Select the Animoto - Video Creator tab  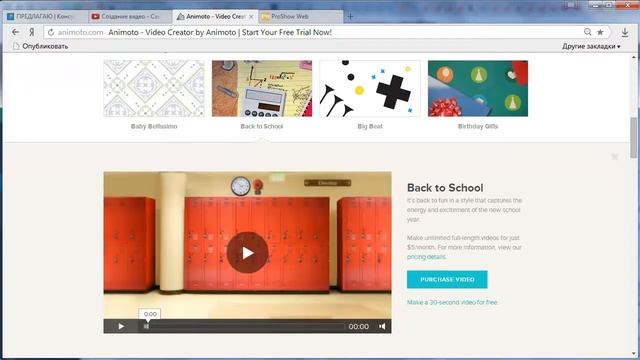(215, 16)
